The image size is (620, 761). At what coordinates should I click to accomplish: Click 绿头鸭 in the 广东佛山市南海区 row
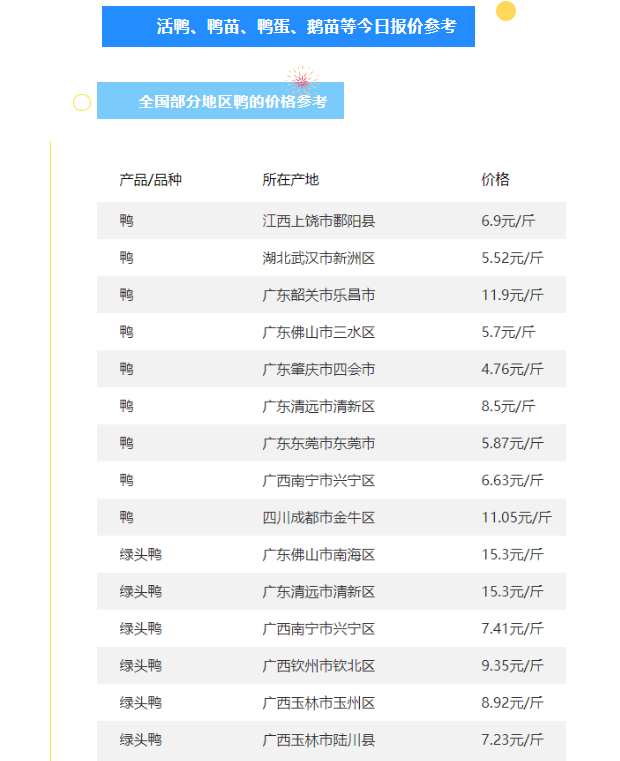pyautogui.click(x=140, y=554)
